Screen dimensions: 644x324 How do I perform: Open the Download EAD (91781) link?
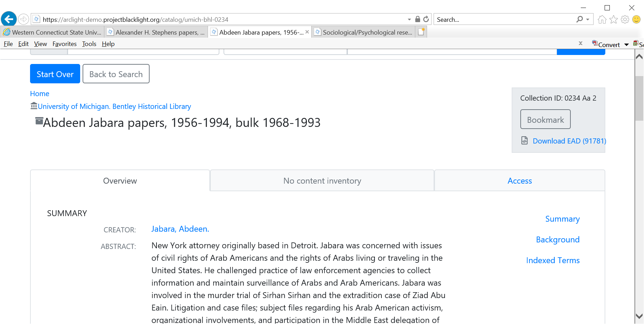coord(569,141)
